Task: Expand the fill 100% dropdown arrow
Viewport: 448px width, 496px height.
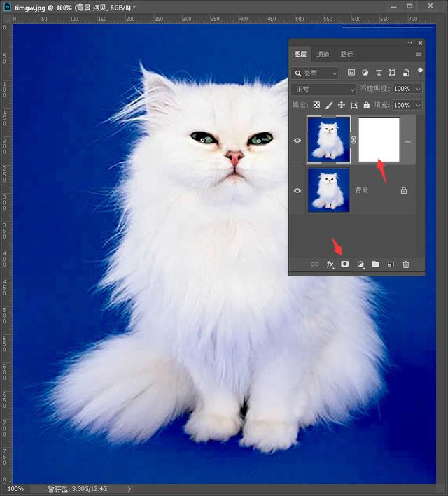Action: click(418, 105)
